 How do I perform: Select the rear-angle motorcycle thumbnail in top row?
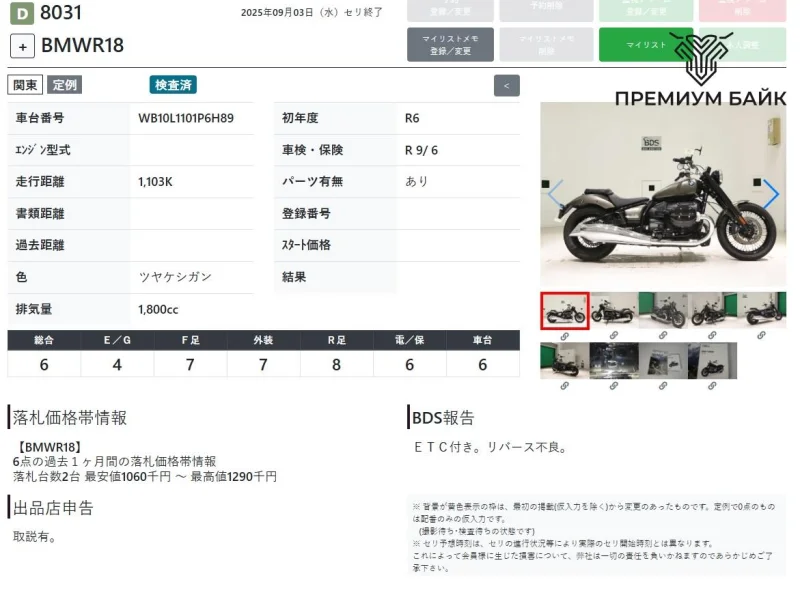click(662, 310)
